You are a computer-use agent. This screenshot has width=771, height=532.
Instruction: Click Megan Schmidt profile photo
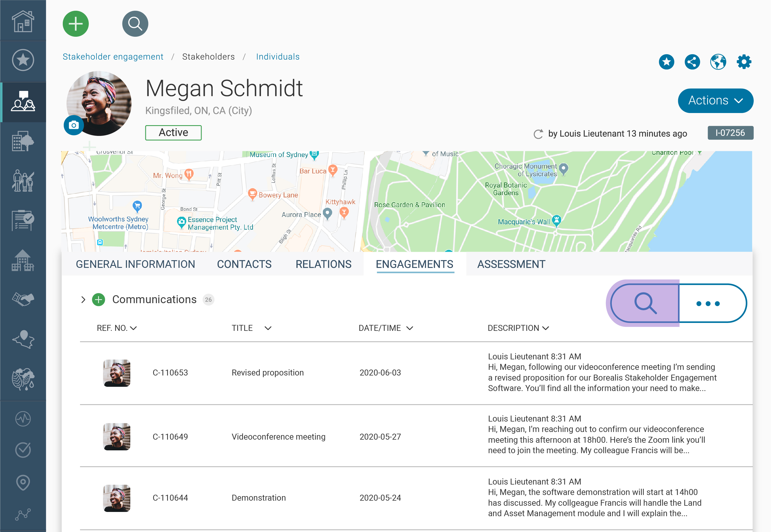click(99, 103)
